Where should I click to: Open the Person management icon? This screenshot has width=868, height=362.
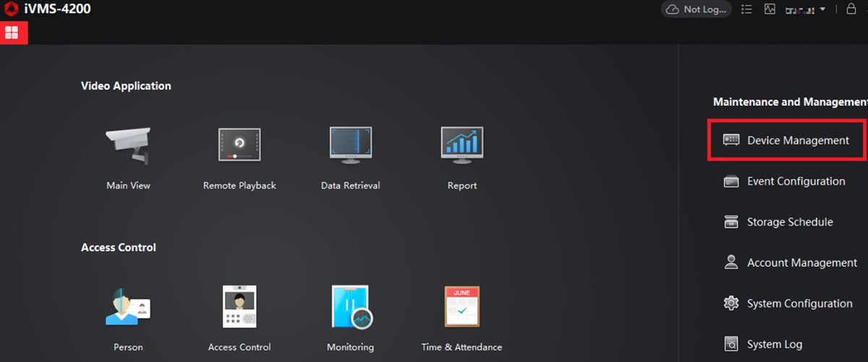point(128,306)
